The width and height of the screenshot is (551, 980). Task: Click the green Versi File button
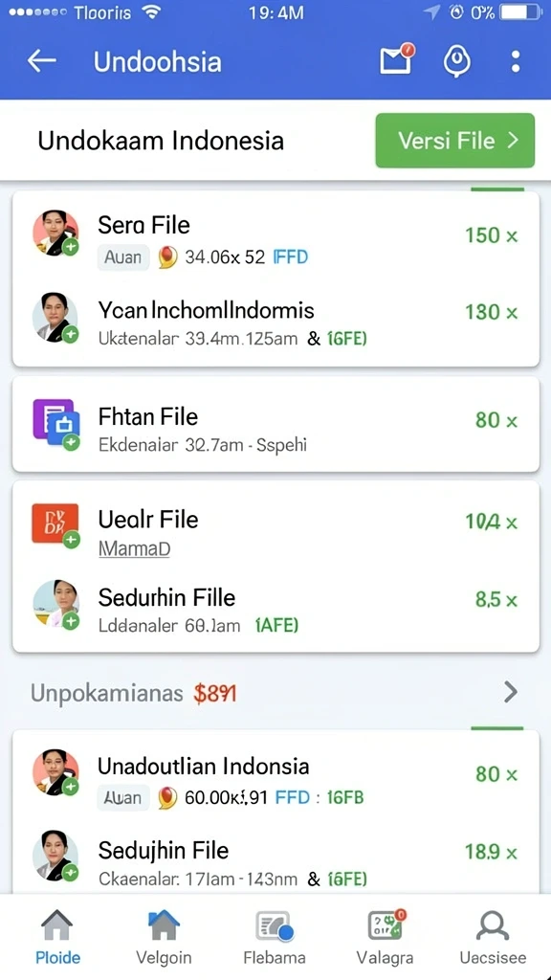tap(454, 141)
